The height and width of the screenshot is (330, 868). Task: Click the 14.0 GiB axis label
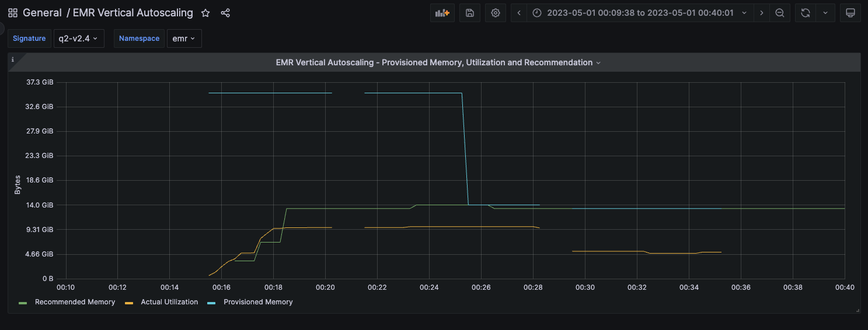click(x=40, y=205)
